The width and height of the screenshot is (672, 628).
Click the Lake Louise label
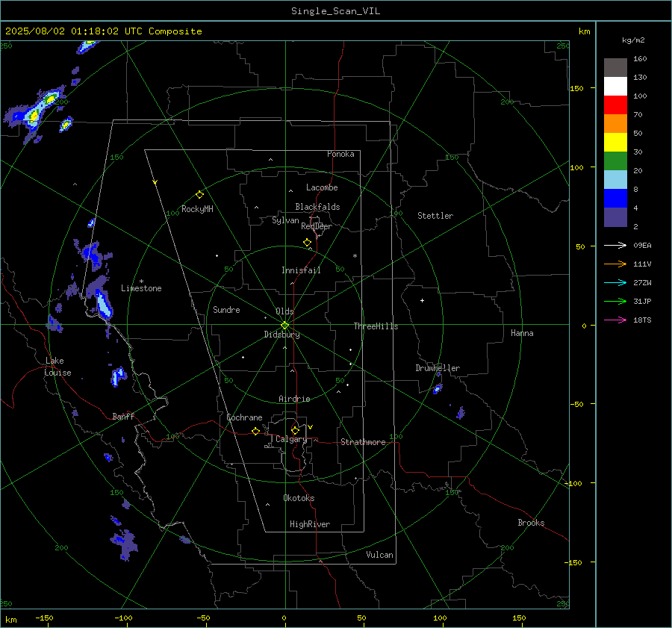click(57, 367)
